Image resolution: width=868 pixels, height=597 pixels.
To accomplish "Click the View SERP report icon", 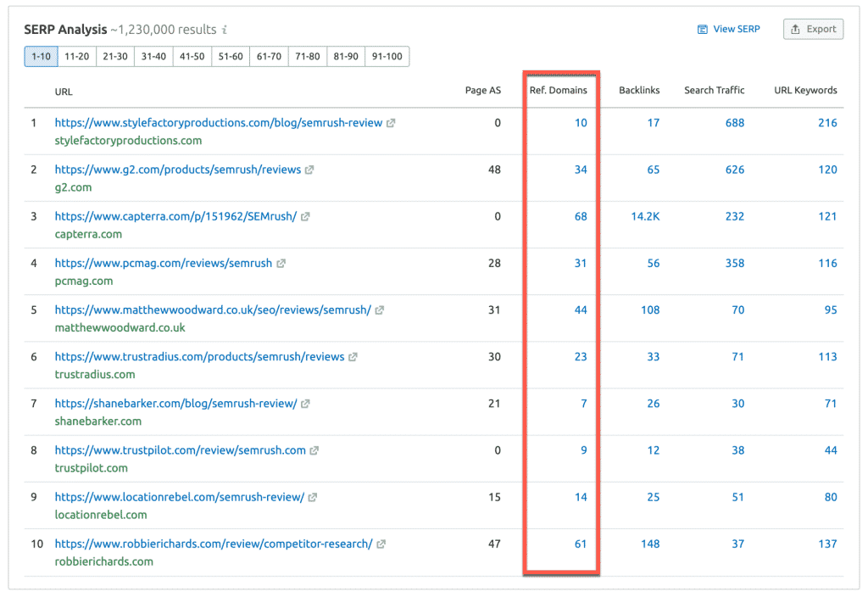I will pyautogui.click(x=704, y=29).
